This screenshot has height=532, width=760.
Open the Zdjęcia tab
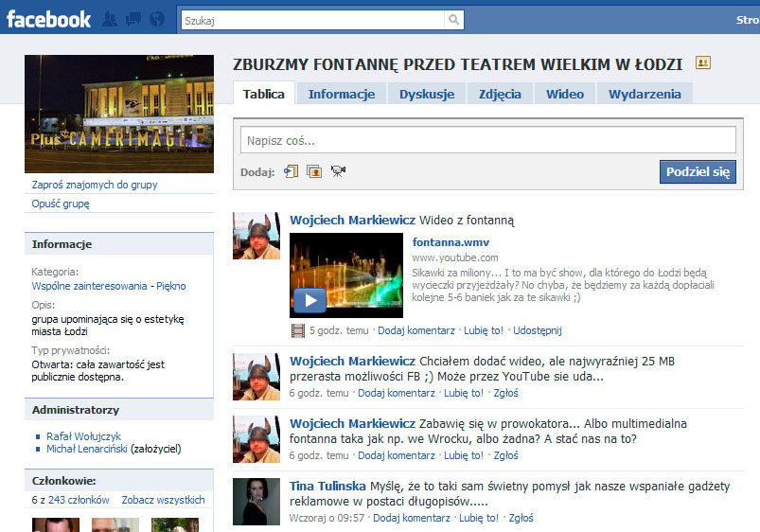point(501,94)
